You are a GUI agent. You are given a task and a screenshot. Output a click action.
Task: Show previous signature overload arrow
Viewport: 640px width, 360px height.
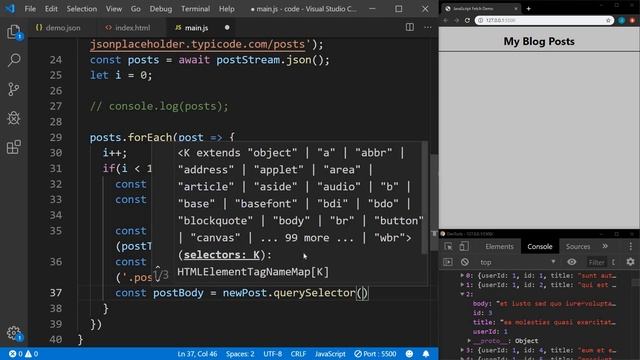[158, 268]
